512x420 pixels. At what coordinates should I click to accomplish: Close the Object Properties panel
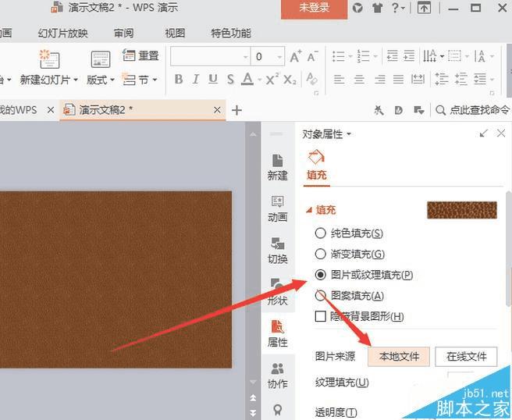[x=501, y=133]
